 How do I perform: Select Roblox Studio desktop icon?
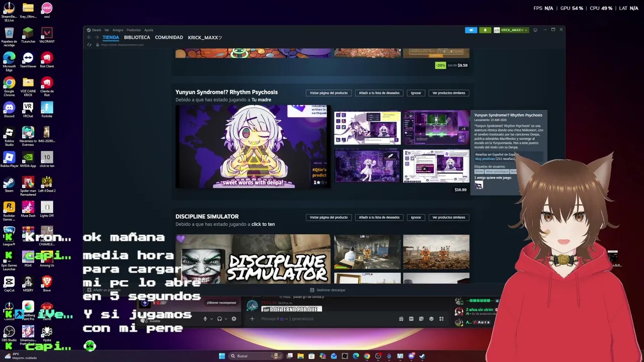coord(9,136)
